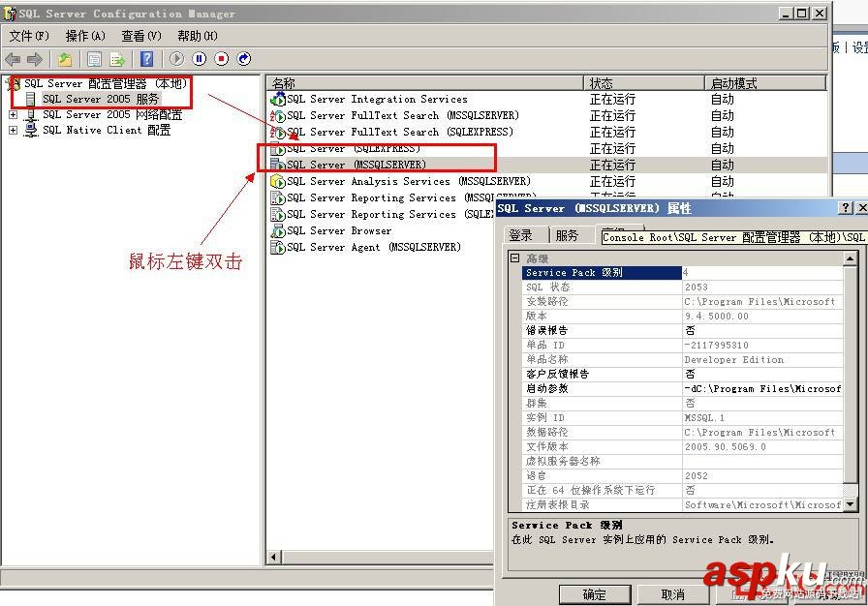
Task: Click the services list left scroll arrow
Action: point(273,557)
